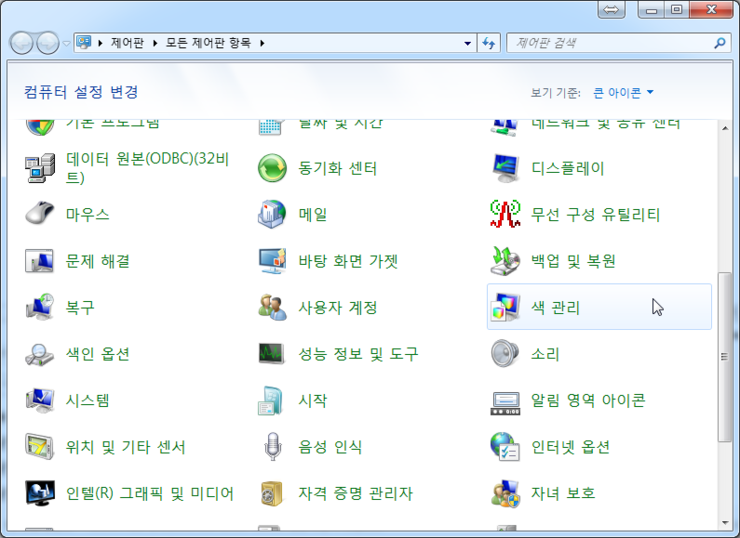Click the vertical scrollbar thumb
The image size is (740, 538).
tap(724, 357)
